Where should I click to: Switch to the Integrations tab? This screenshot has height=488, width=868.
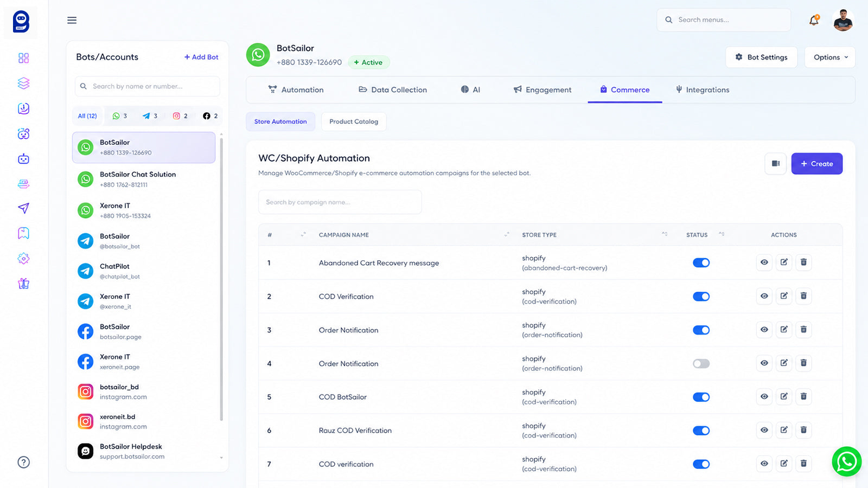[x=702, y=90]
